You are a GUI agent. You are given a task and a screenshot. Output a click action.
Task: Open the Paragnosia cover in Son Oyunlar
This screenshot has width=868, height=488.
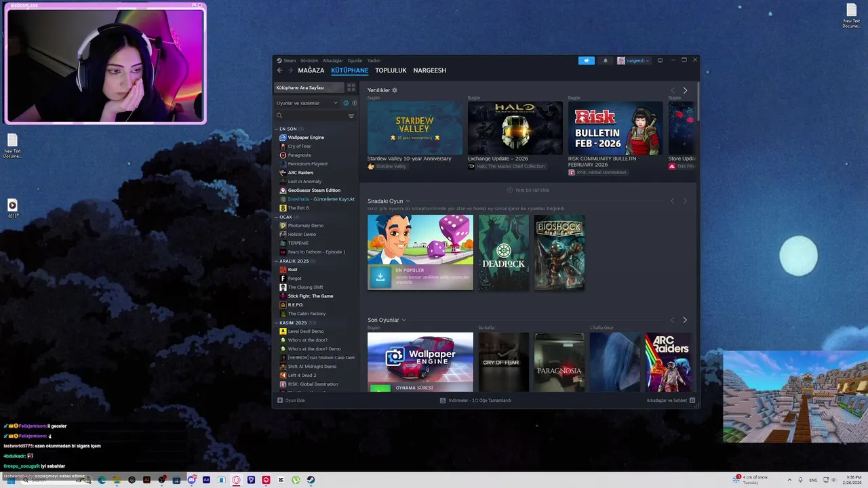click(559, 362)
